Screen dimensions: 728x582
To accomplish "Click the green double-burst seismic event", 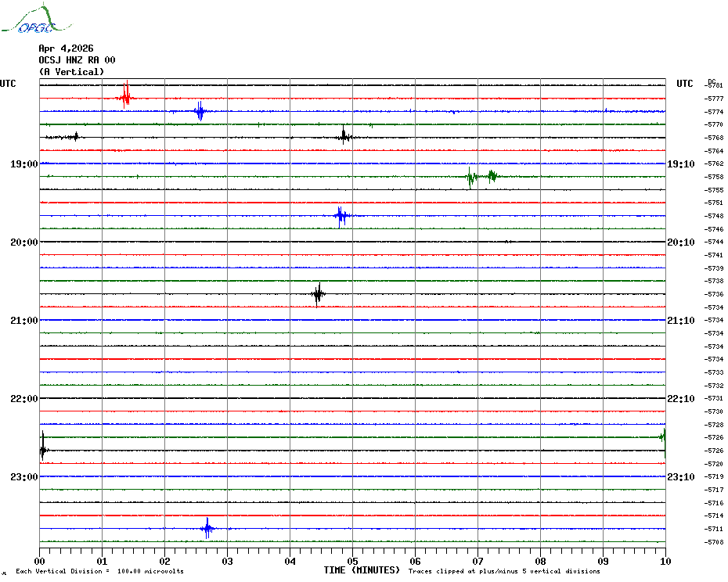I will [x=481, y=177].
